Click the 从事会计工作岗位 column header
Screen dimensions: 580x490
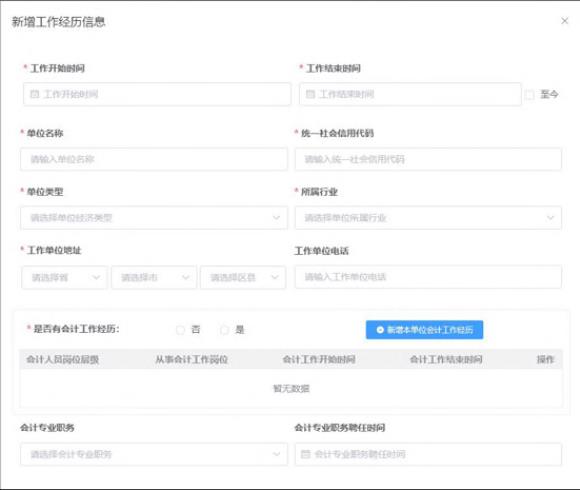point(191,359)
